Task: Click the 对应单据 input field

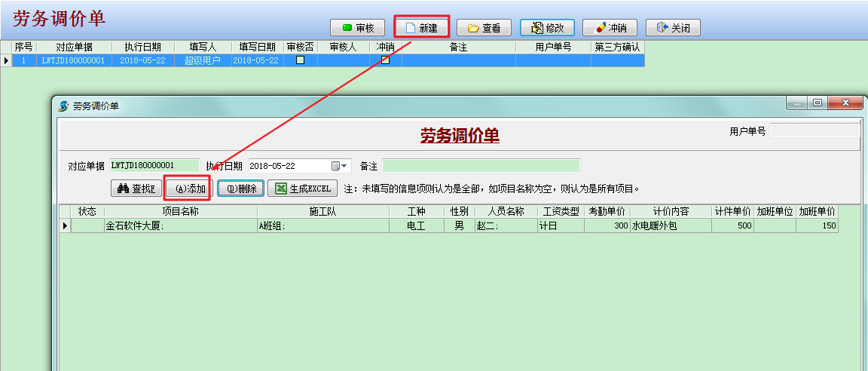Action: click(154, 166)
